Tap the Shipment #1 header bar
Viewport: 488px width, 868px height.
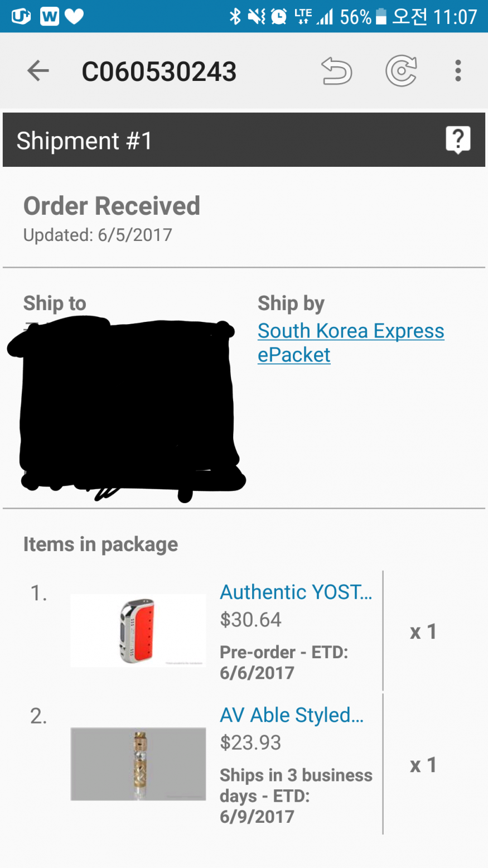pyautogui.click(x=223, y=140)
